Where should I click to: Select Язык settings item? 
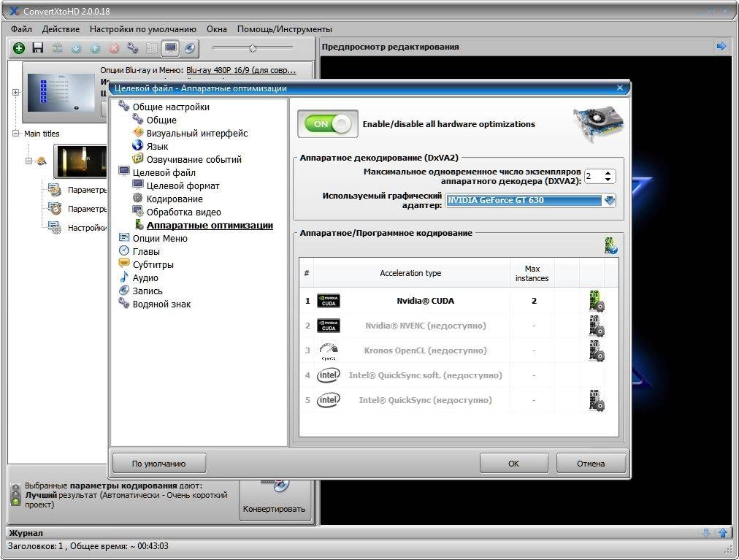pos(157,147)
